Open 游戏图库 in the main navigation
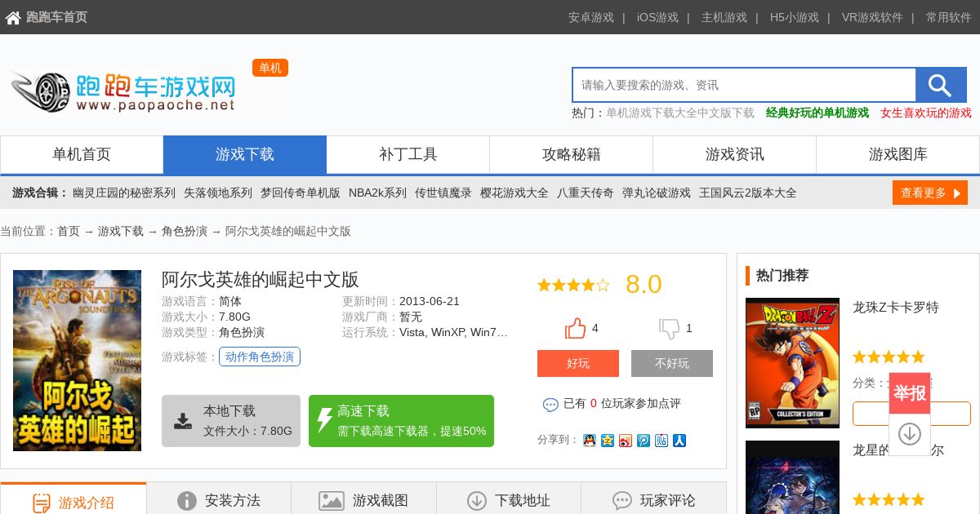The height and width of the screenshot is (514, 980). [x=898, y=154]
